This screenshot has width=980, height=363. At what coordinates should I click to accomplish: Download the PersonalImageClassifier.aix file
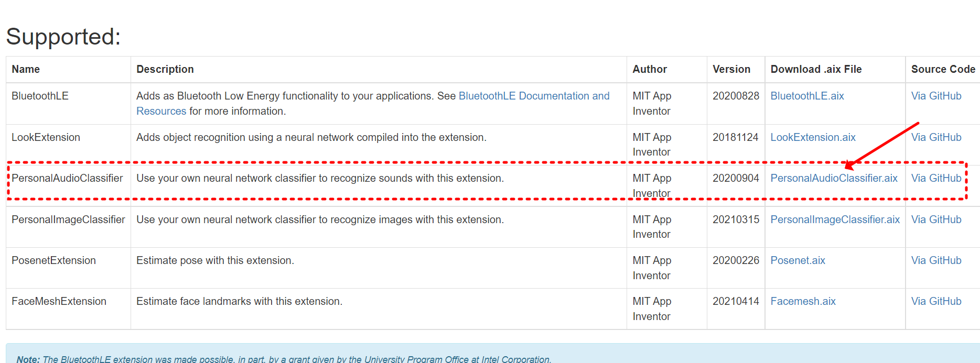(835, 219)
